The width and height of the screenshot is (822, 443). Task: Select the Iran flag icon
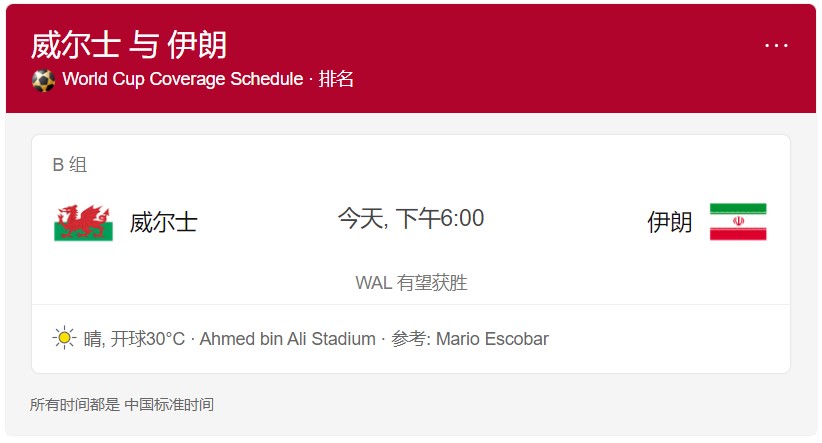point(738,222)
